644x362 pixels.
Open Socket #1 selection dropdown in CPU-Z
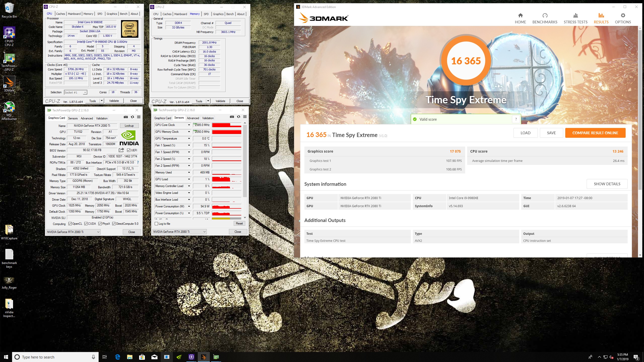click(76, 93)
